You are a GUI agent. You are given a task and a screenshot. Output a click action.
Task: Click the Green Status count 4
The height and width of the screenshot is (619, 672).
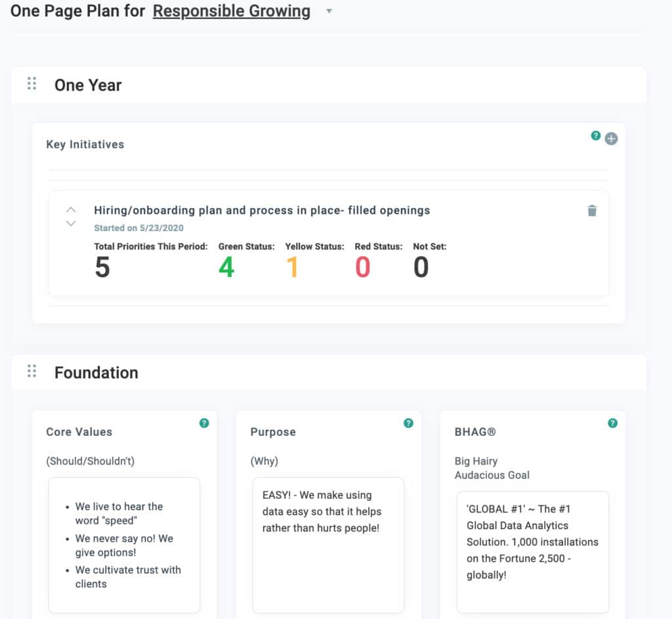(x=226, y=267)
